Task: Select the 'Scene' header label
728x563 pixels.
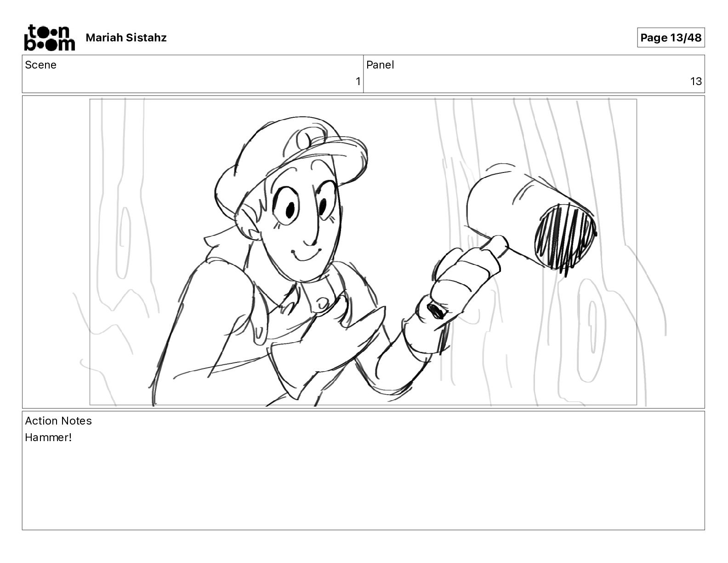Action: click(x=40, y=65)
